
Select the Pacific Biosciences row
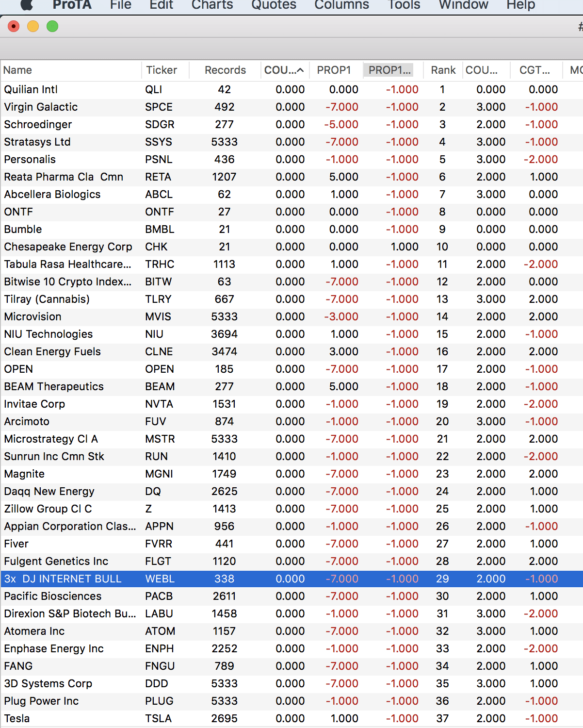click(x=291, y=596)
